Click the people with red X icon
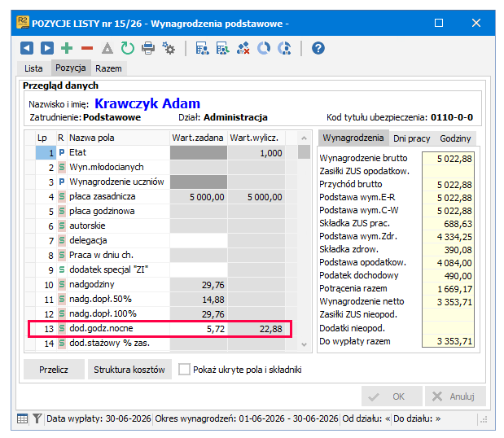This screenshot has height=438, width=504. (243, 48)
